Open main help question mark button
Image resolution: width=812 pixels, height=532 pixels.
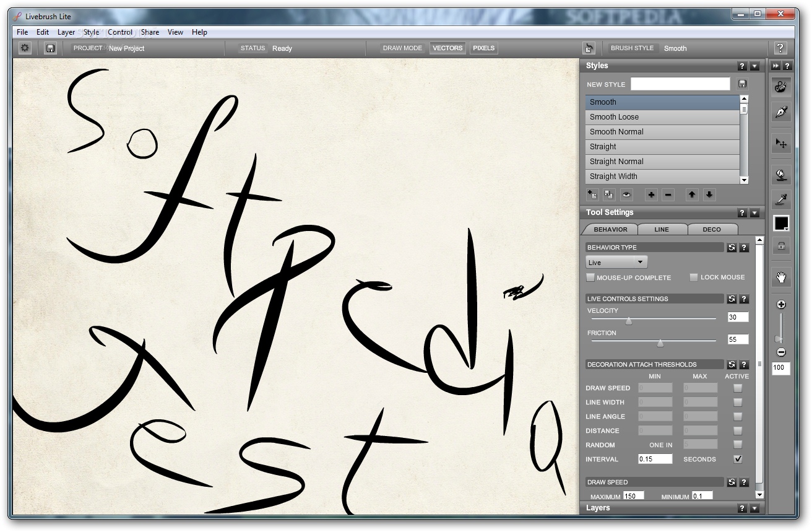click(780, 48)
